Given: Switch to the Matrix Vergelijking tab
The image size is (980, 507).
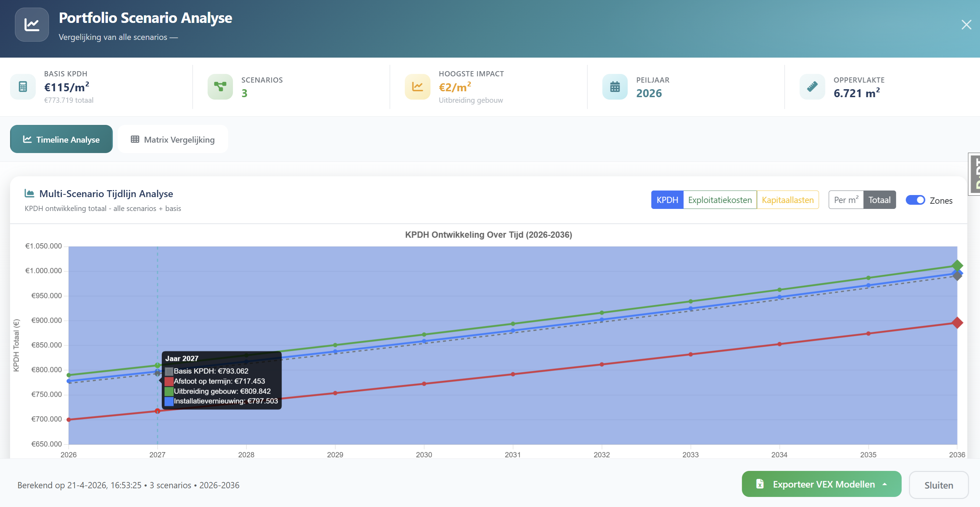Looking at the screenshot, I should [x=173, y=139].
